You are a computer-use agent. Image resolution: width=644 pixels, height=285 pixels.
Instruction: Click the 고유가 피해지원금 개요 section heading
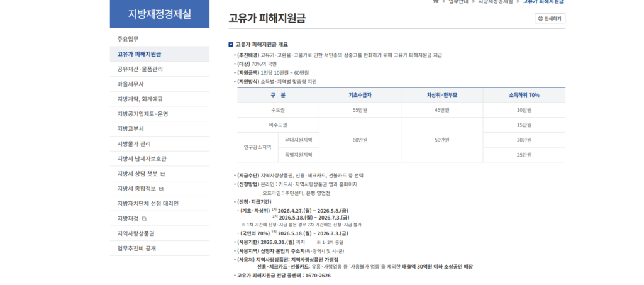262,44
